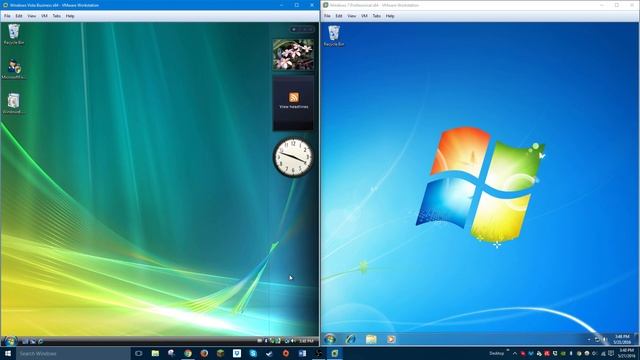Open Windows Explorer folder on the Windows 7 taskbar
This screenshot has height=360, width=640.
pyautogui.click(x=371, y=339)
